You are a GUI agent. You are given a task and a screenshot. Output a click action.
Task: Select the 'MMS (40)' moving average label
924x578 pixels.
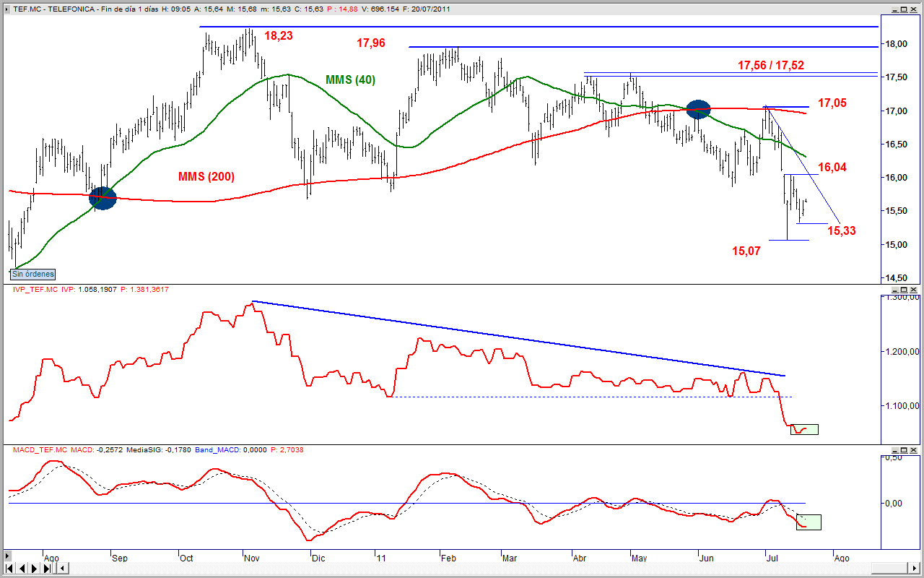pyautogui.click(x=350, y=79)
